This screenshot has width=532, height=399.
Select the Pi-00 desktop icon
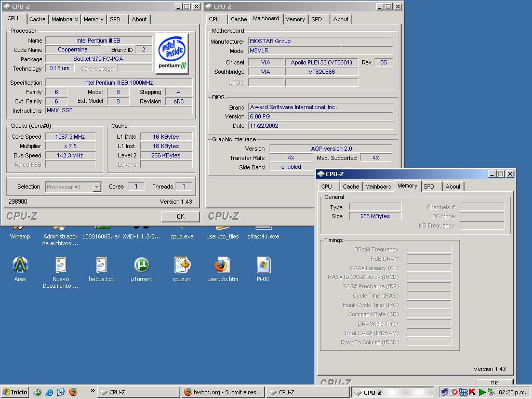pos(263,270)
